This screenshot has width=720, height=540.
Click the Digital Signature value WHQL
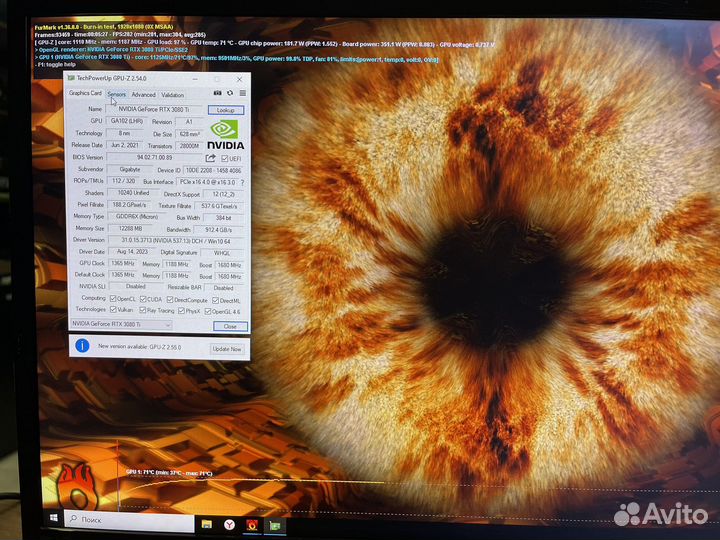click(x=222, y=253)
